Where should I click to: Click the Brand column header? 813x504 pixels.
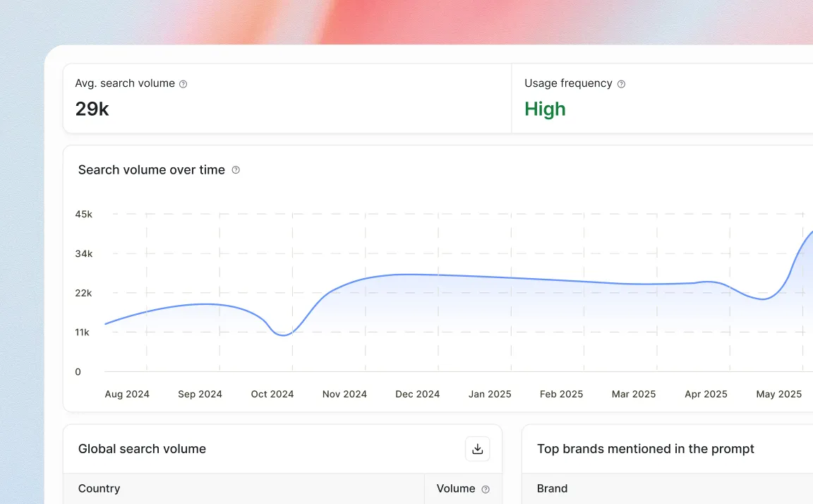click(x=552, y=488)
